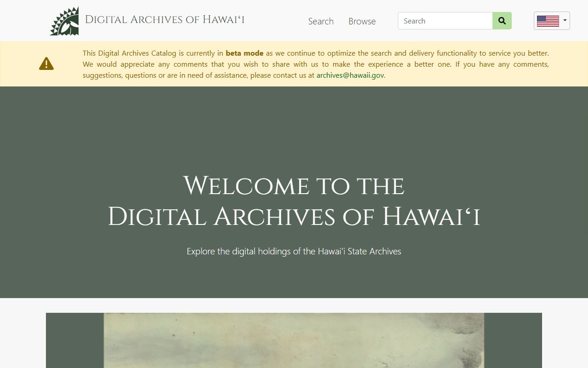Click the warning triangle icon in banner

tap(46, 64)
